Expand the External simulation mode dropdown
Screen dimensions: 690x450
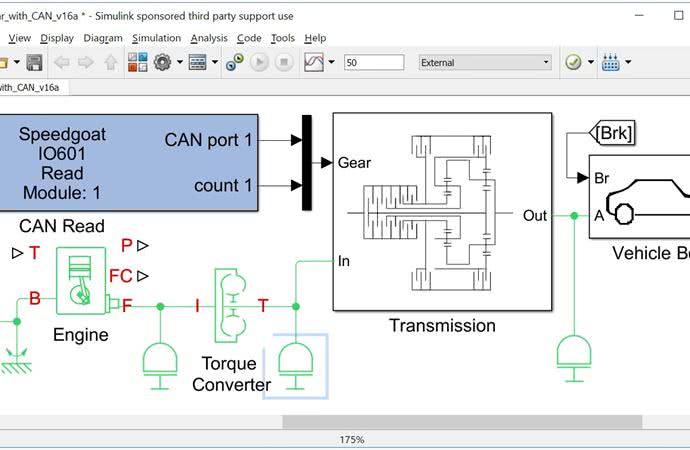click(x=546, y=62)
